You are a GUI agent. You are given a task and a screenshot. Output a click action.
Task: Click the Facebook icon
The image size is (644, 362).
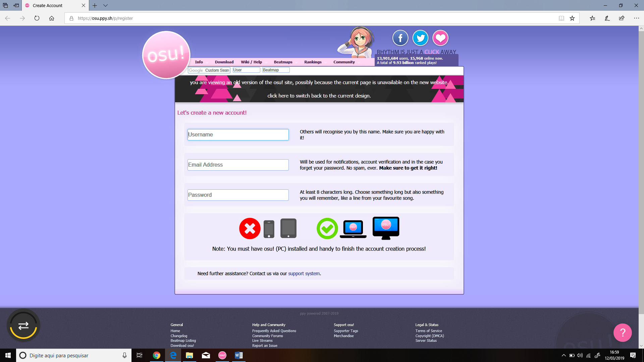pyautogui.click(x=400, y=38)
